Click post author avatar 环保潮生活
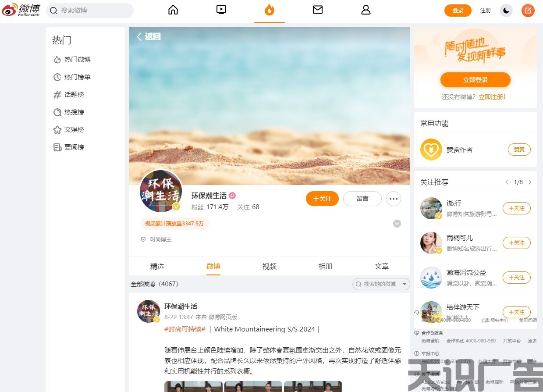 tap(149, 311)
